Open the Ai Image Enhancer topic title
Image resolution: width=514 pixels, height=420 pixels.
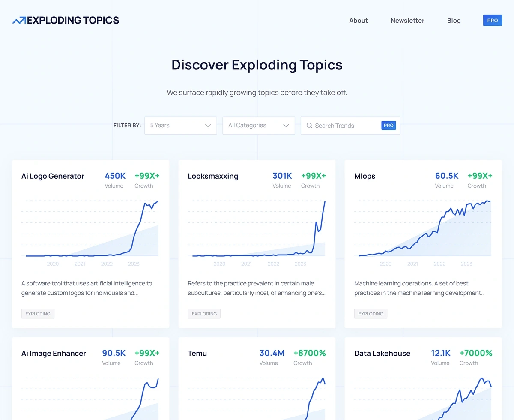(x=54, y=354)
